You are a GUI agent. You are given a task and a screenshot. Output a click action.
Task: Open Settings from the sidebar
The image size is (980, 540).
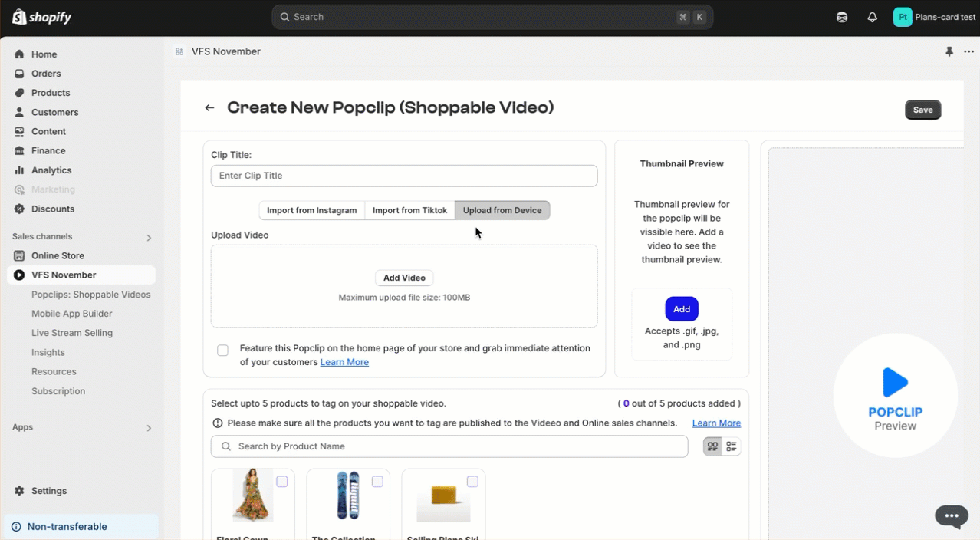[x=48, y=491]
